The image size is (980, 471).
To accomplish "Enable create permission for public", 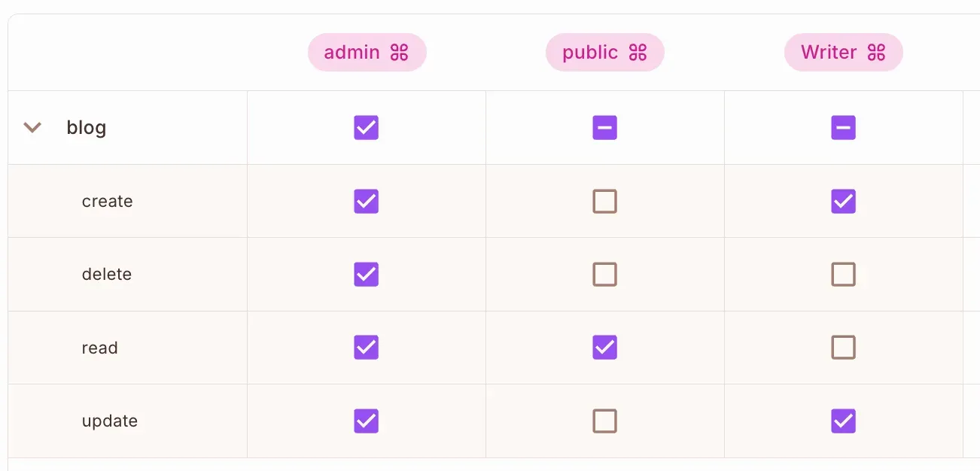I will click(x=604, y=202).
